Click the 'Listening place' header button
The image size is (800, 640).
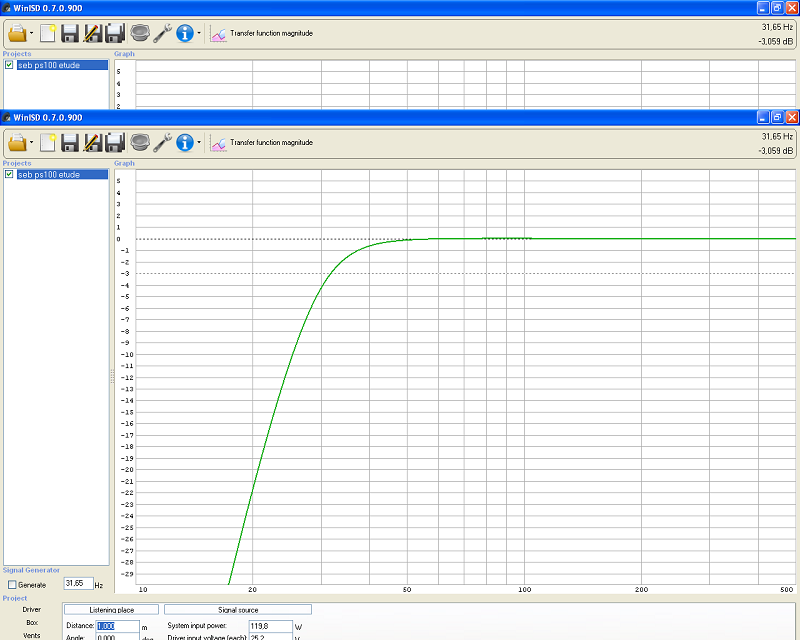click(111, 610)
